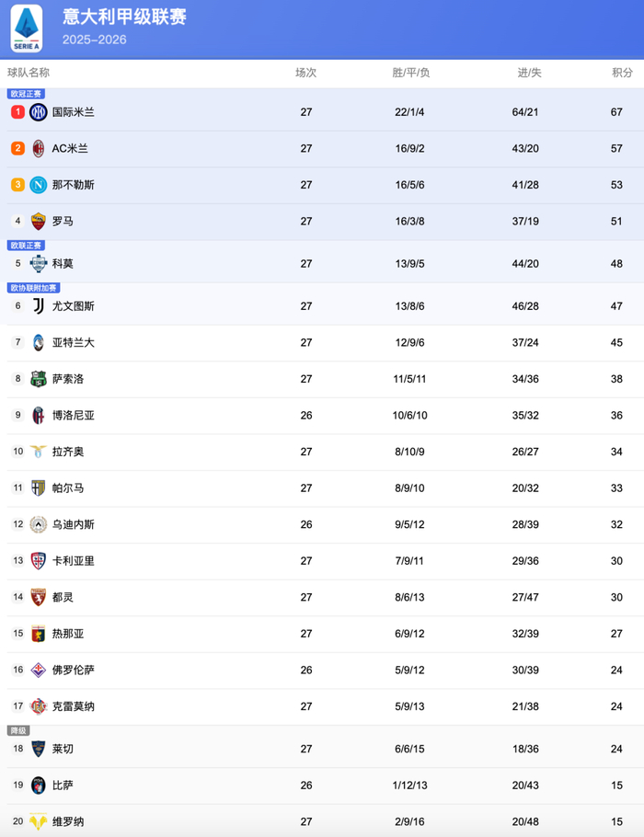Click the Juventus (尤文图斯) crest icon
Viewport: 644px width, 837px height.
coord(38,306)
